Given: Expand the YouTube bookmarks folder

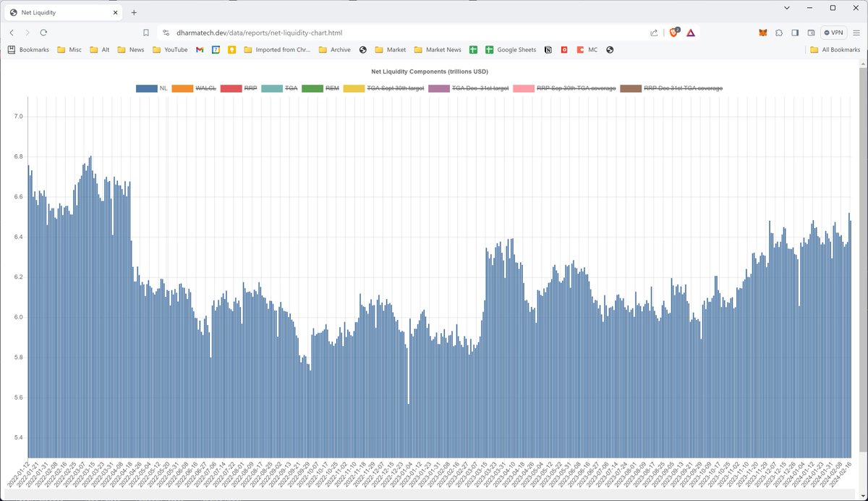Looking at the screenshot, I should pyautogui.click(x=170, y=50).
